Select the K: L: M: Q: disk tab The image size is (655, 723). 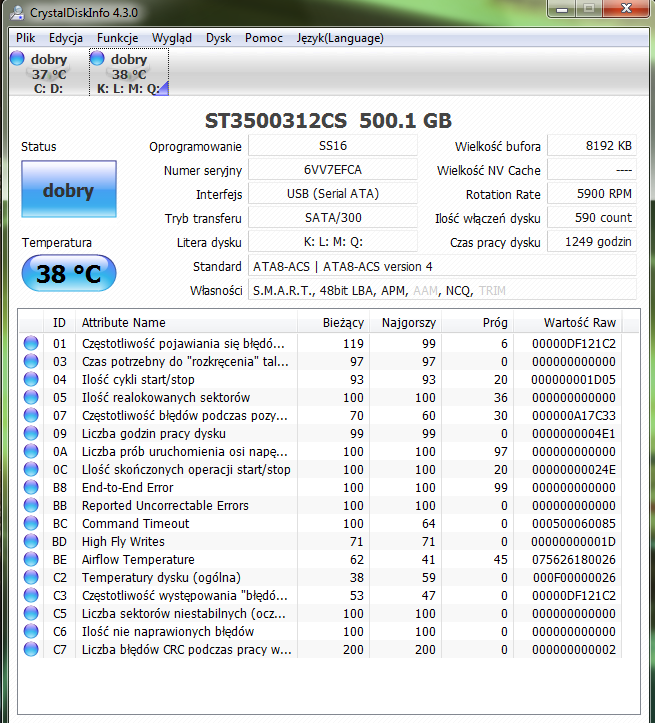128,74
